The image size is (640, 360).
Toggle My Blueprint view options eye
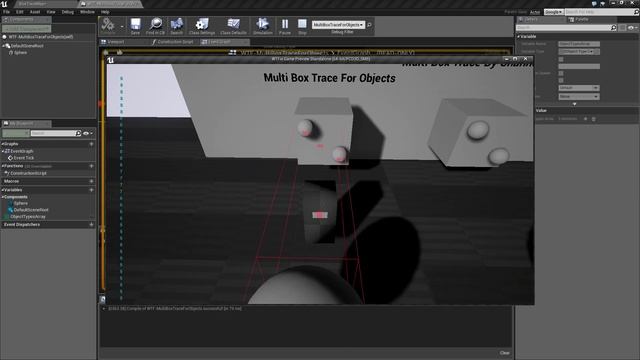tap(87, 133)
